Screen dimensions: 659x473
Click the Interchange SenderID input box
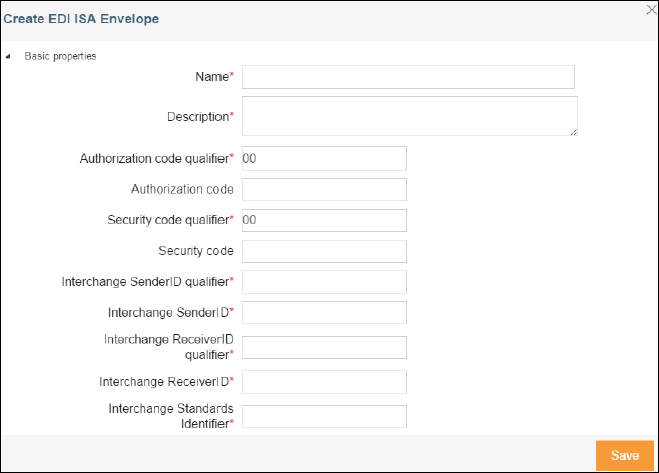(x=323, y=313)
